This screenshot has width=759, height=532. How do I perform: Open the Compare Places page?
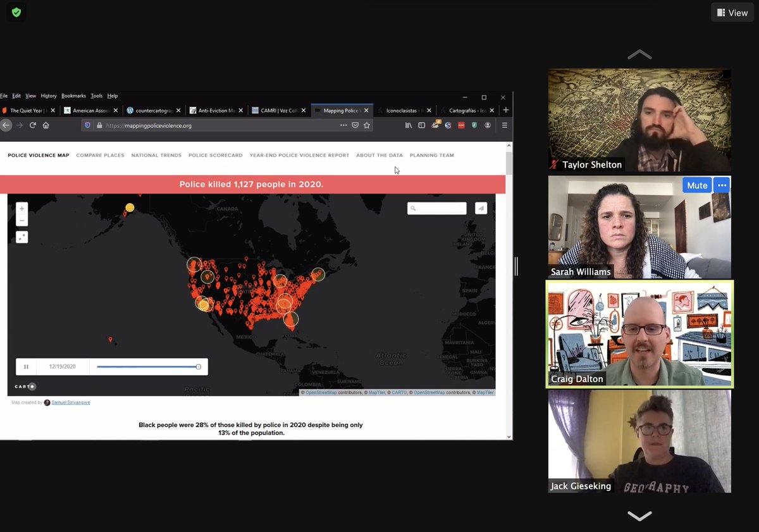coord(100,155)
